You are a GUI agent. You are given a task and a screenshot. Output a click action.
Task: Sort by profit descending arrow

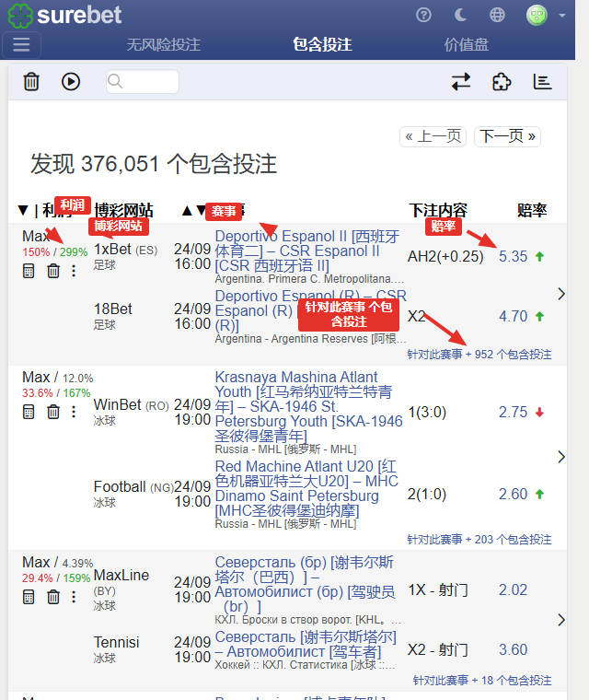coord(23,210)
